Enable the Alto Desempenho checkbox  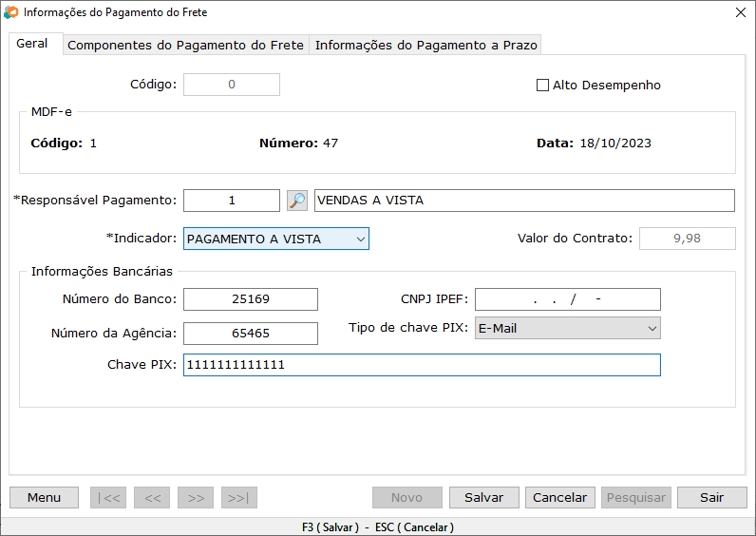click(542, 86)
